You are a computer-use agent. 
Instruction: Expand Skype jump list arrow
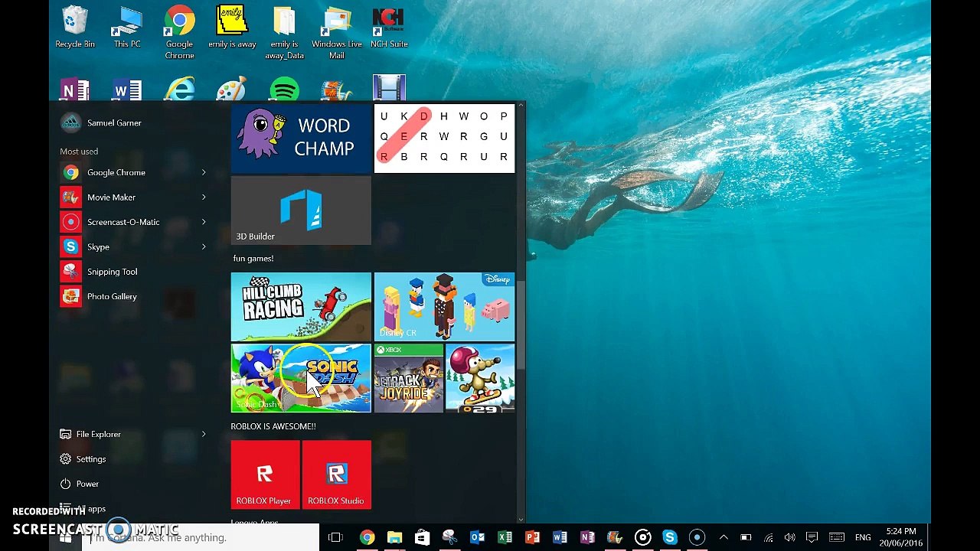(204, 246)
